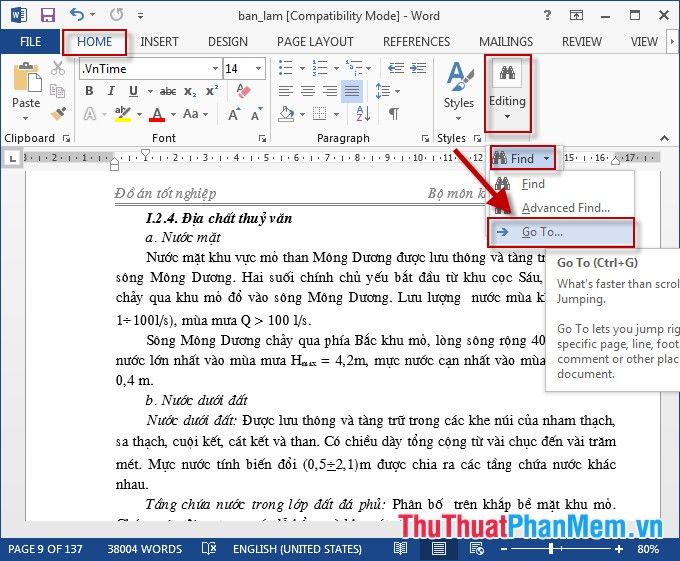Switch to the DESIGN tab
This screenshot has height=561, width=680.
[x=228, y=42]
